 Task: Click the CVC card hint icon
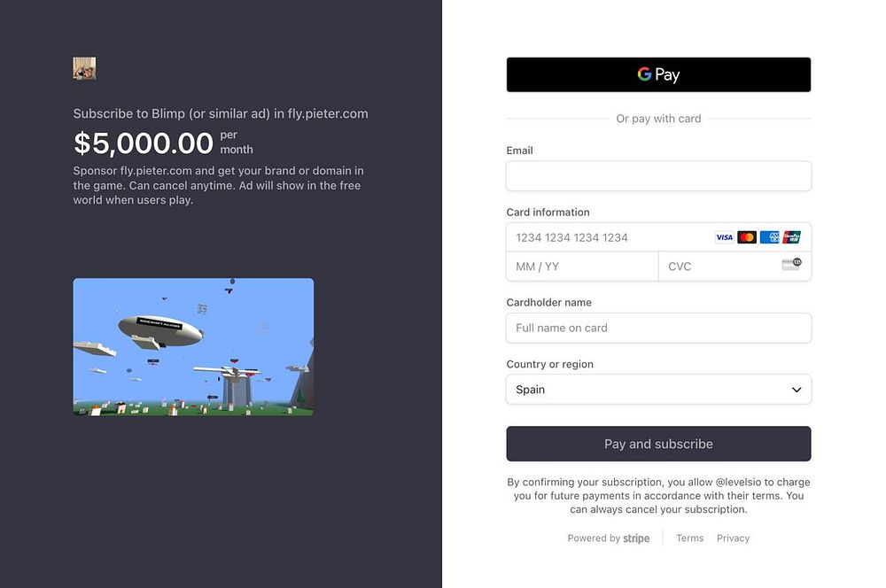(x=791, y=265)
